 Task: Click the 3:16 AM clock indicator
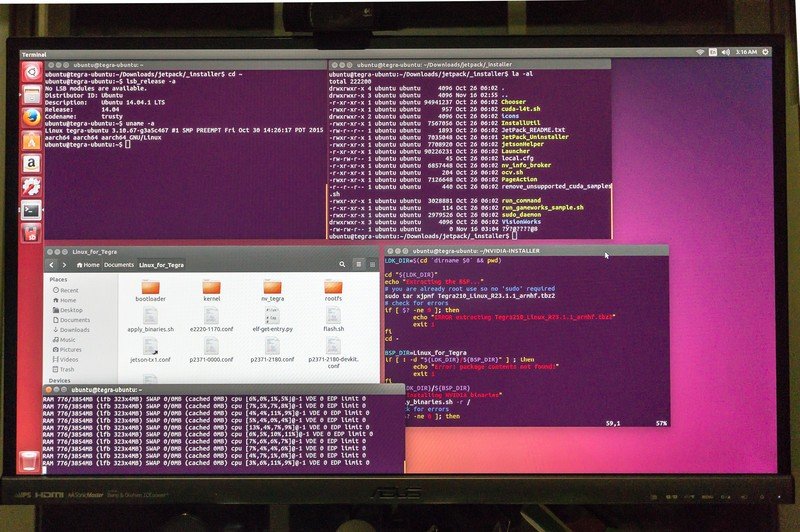point(746,52)
